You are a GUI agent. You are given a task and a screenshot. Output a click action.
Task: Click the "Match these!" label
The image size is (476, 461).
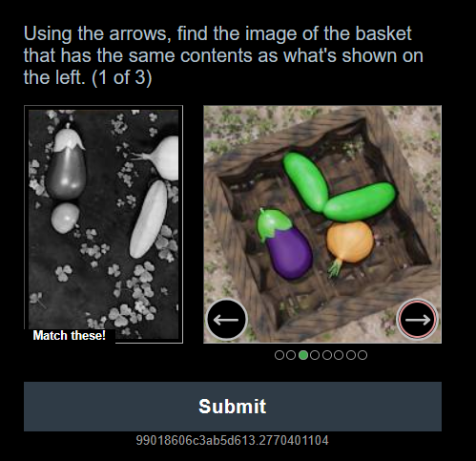pos(69,335)
